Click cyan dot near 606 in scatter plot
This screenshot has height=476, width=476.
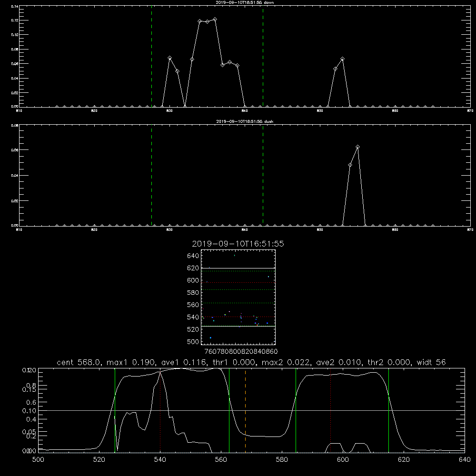point(268,277)
